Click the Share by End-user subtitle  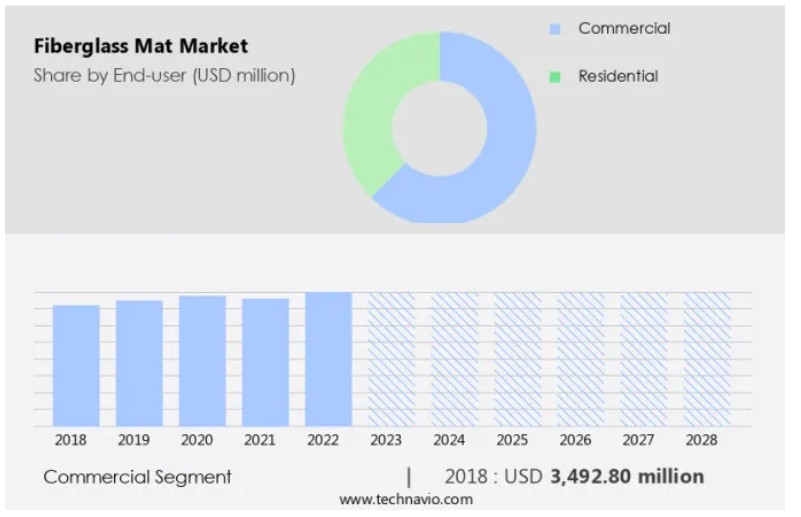164,76
